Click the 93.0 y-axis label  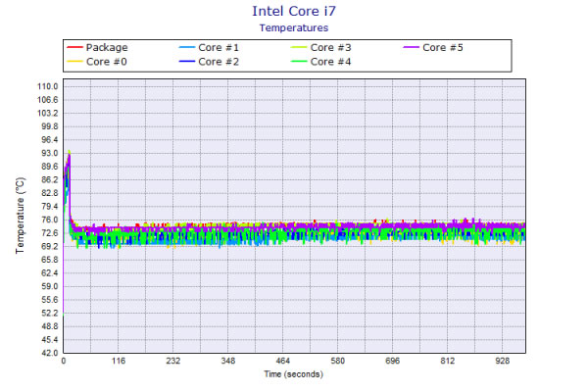[50, 153]
